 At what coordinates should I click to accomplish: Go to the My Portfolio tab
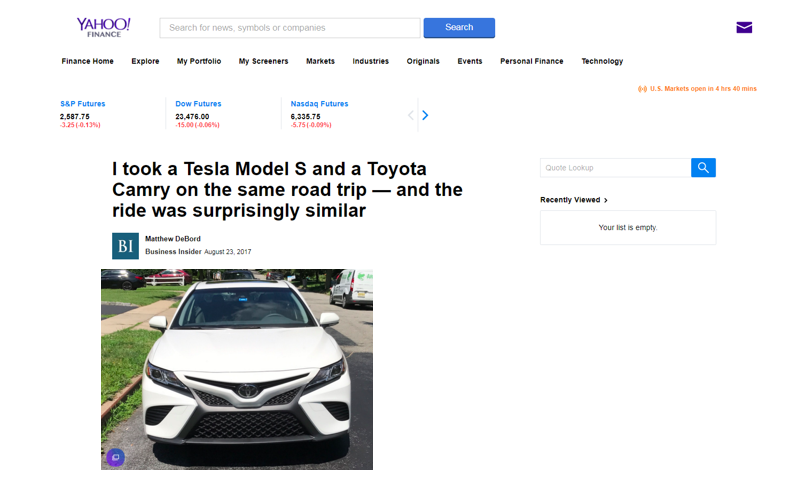coord(199,61)
